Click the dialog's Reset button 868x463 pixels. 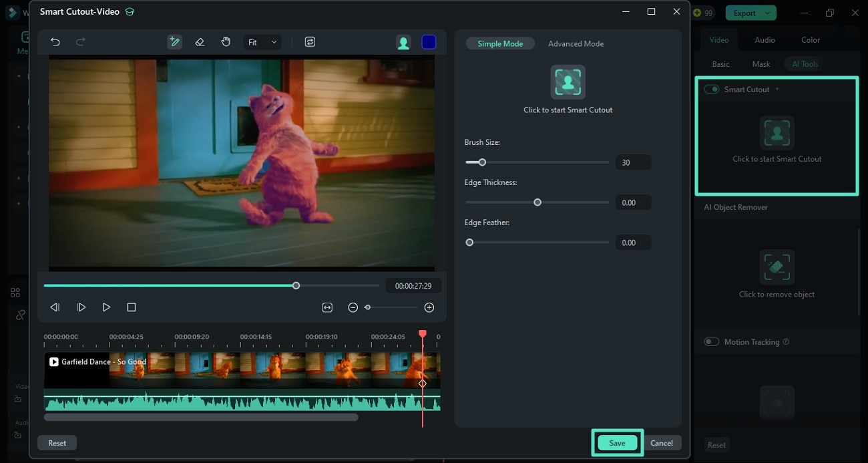point(57,443)
